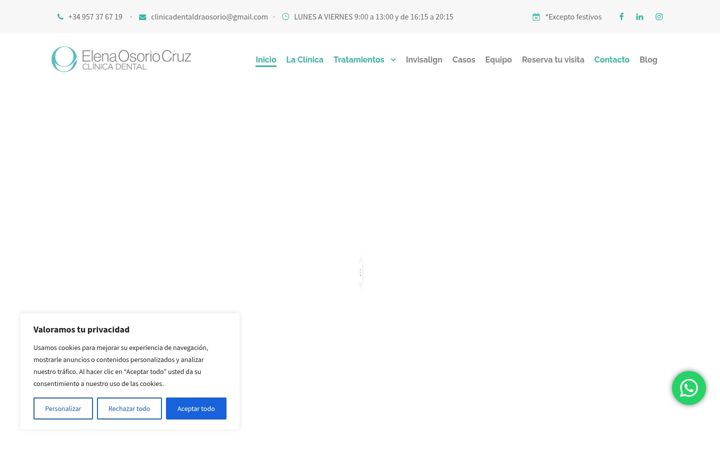The width and height of the screenshot is (720, 450).
Task: Click the Personalizar cookies button
Action: click(x=63, y=409)
